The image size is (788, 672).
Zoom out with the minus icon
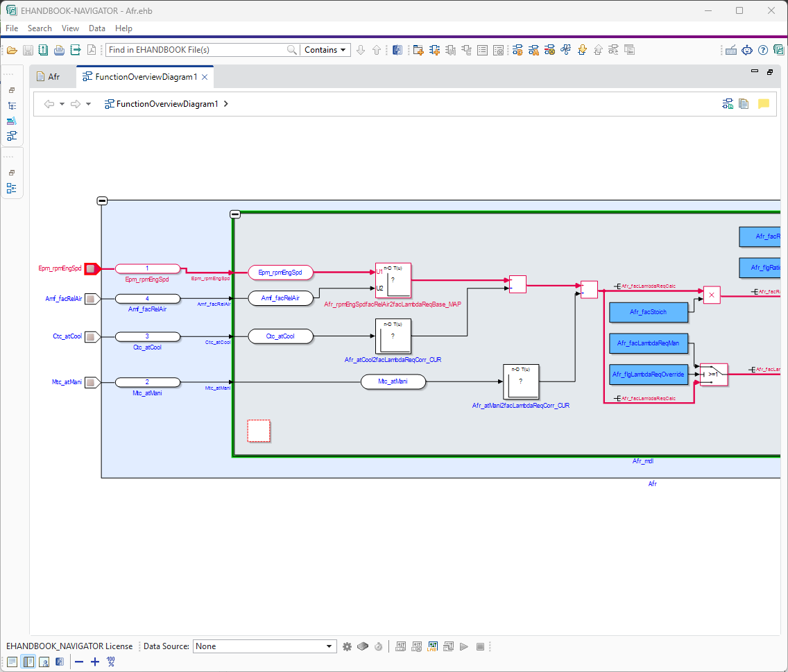pyautogui.click(x=79, y=662)
